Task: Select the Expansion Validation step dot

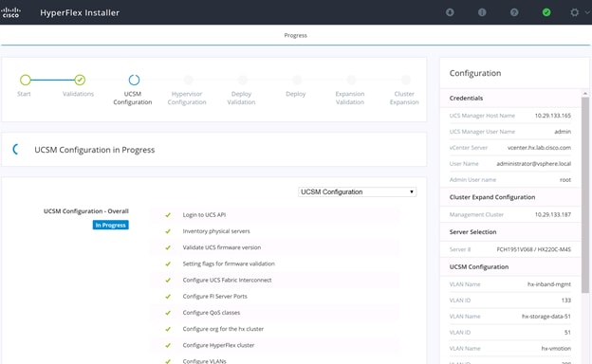Action: coord(351,80)
